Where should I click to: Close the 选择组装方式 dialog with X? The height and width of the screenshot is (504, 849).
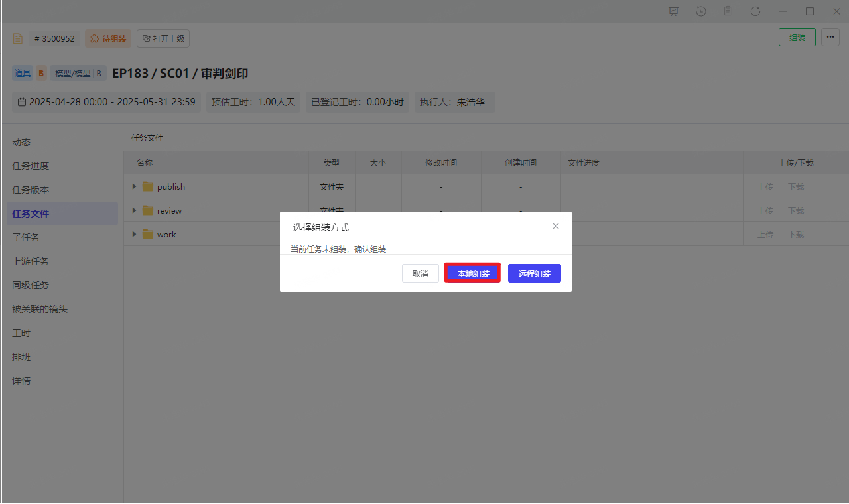556,226
